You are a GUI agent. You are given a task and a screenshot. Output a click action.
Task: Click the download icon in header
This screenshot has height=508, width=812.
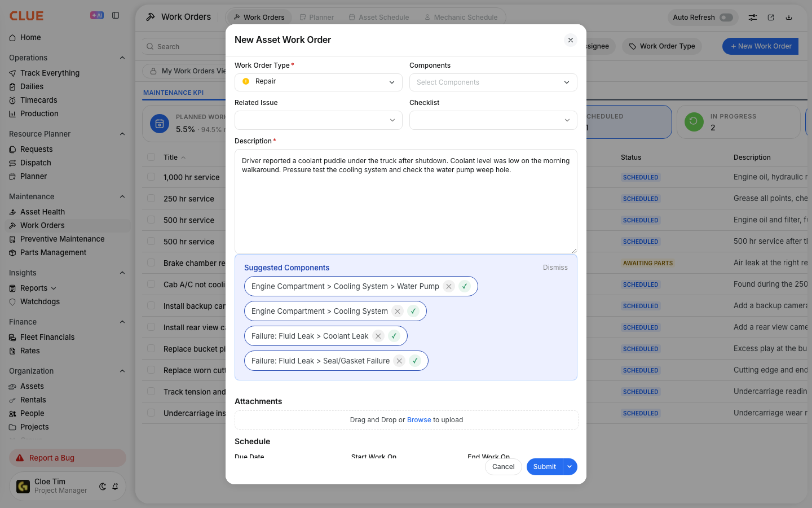point(789,17)
